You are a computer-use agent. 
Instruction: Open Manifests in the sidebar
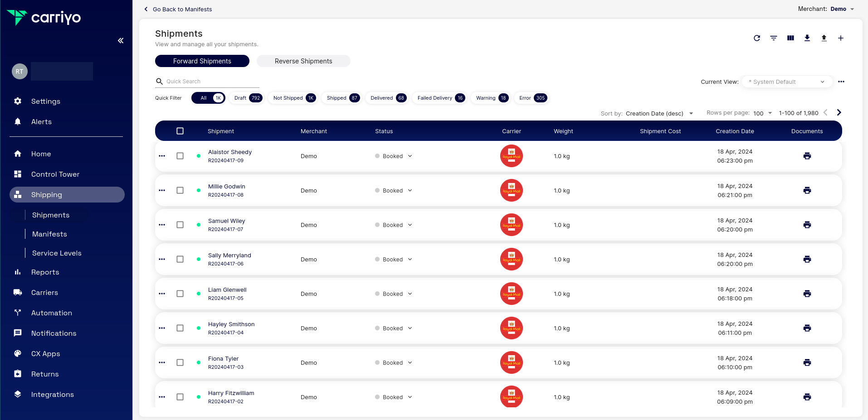[49, 234]
